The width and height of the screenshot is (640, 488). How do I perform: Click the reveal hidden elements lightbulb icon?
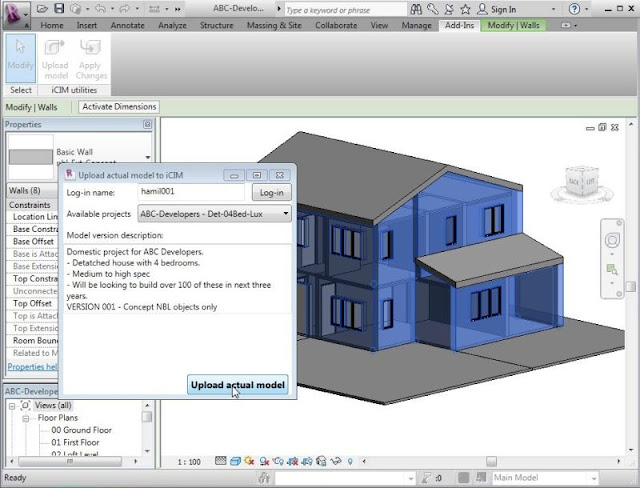pyautogui.click(x=350, y=461)
